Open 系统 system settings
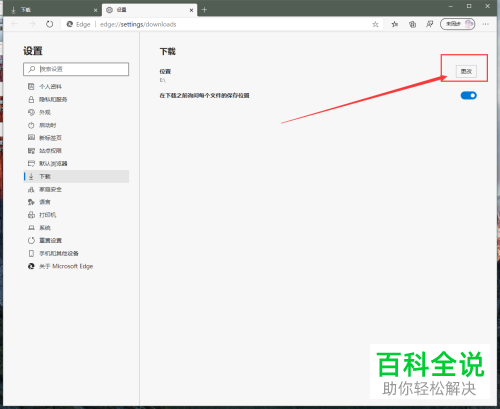 pyautogui.click(x=76, y=228)
